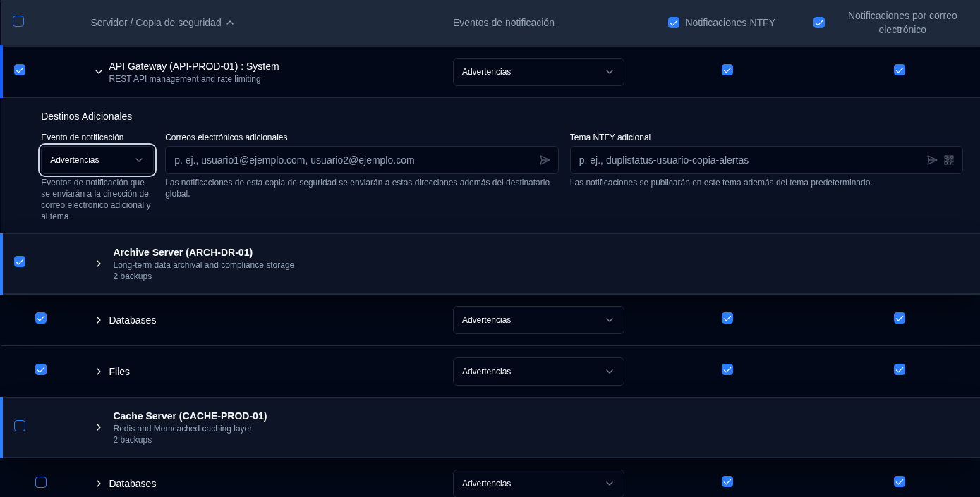Toggle select-all checkbox in table header
980x497 pixels.
18,21
